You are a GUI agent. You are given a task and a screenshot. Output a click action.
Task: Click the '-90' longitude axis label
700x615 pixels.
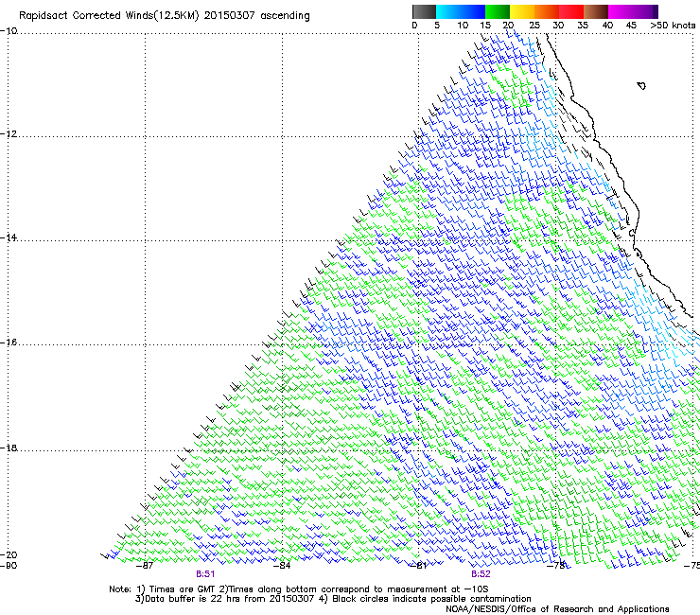coord(9,566)
